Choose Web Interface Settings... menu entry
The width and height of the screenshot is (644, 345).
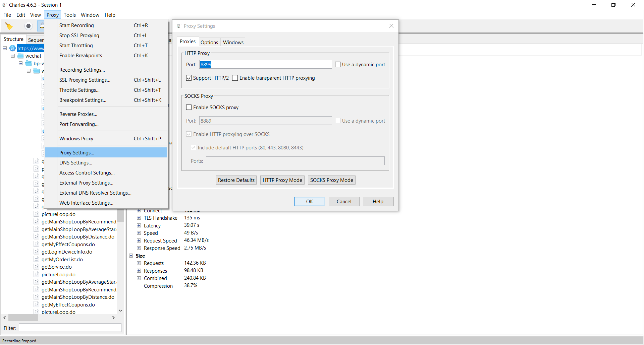coord(106,203)
